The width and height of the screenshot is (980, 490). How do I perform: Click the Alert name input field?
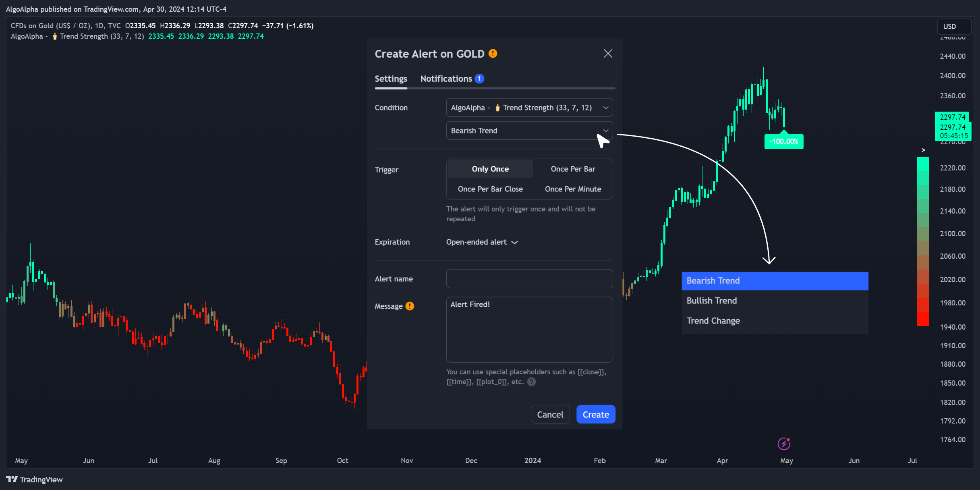pos(529,279)
